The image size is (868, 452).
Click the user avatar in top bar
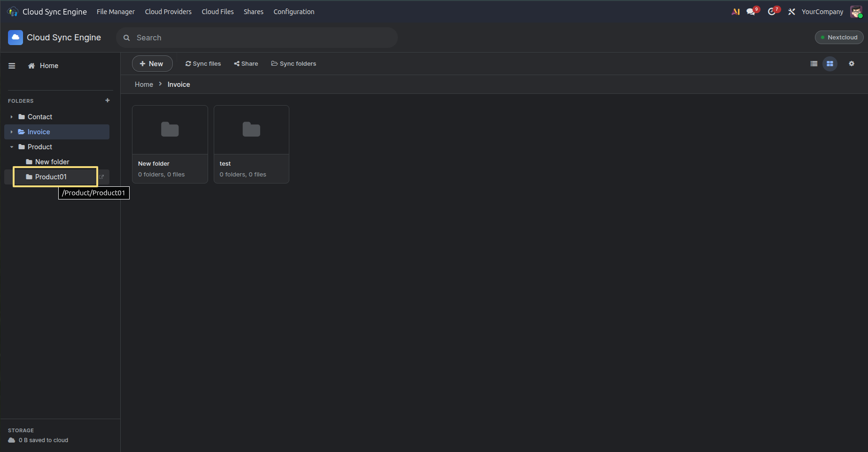coord(856,12)
